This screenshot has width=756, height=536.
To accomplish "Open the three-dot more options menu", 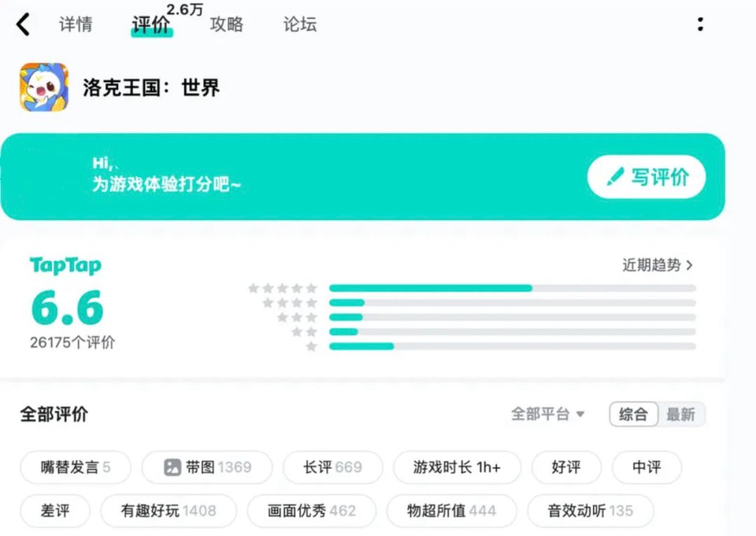I will 700,25.
